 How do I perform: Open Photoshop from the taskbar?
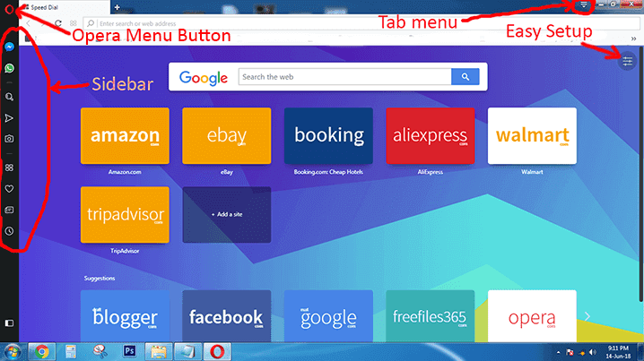129,351
